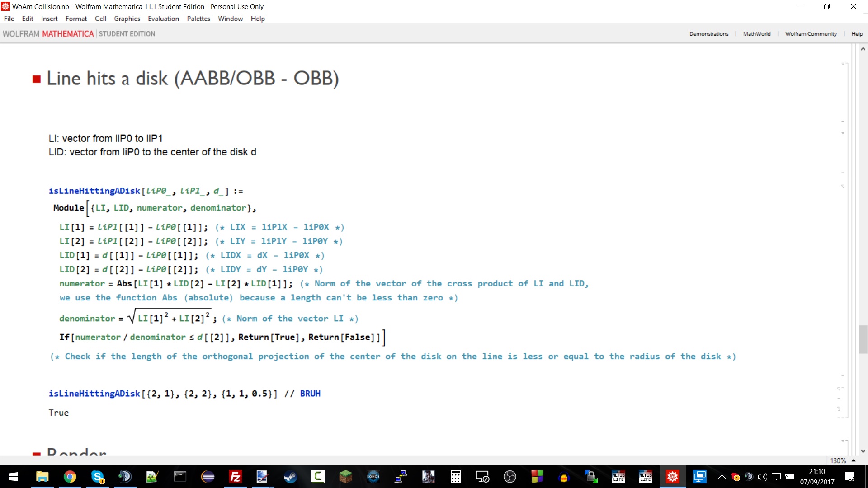Show hidden system tray icons
The width and height of the screenshot is (868, 488).
pos(722,477)
